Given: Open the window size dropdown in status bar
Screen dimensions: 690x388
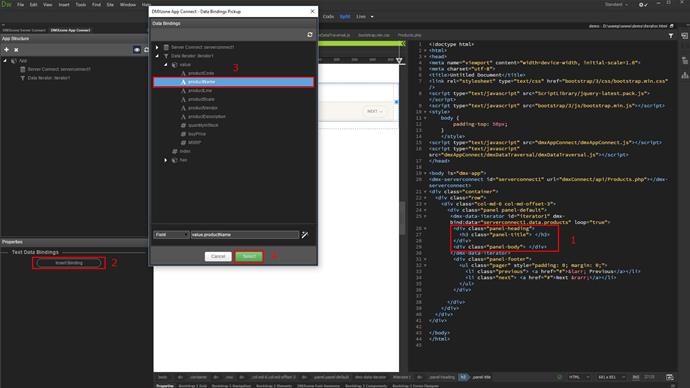Looking at the screenshot, I should pyautogui.click(x=610, y=377).
